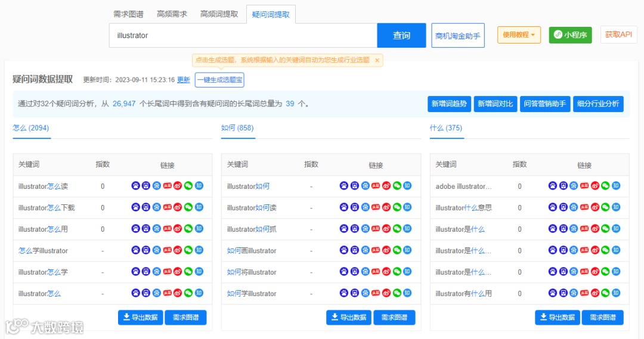This screenshot has height=339, width=644.
Task: Click Zhihu icon in illustrator怎么学 row
Action: (x=199, y=271)
